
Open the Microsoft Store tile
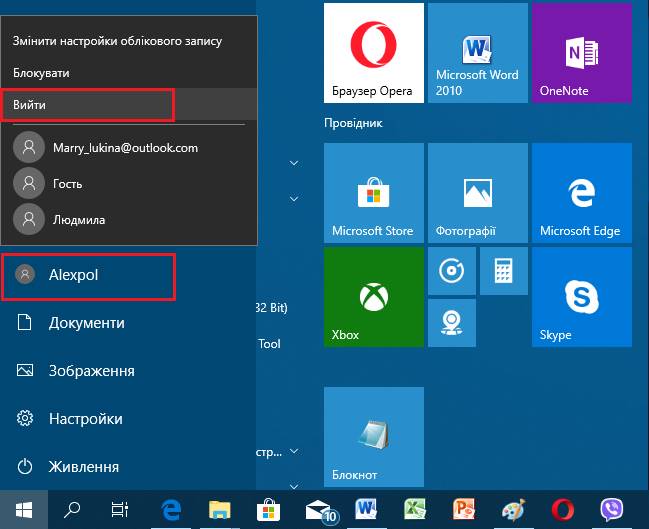[x=373, y=193]
